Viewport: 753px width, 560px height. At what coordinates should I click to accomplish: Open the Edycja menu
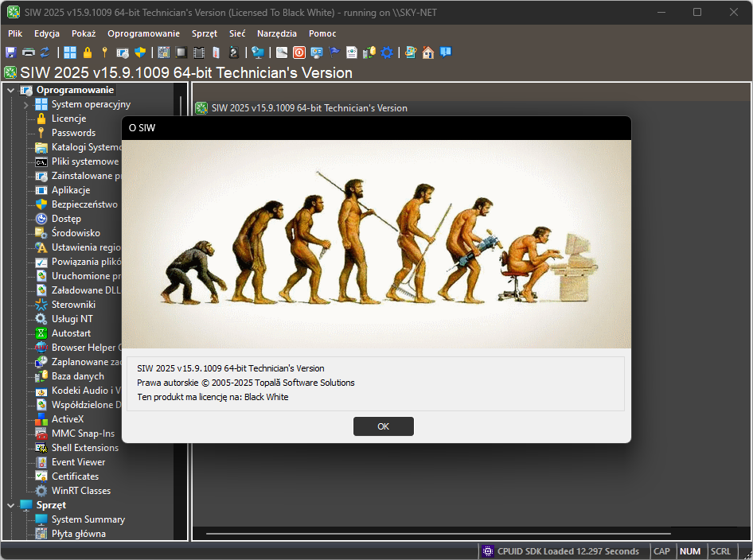click(x=47, y=33)
